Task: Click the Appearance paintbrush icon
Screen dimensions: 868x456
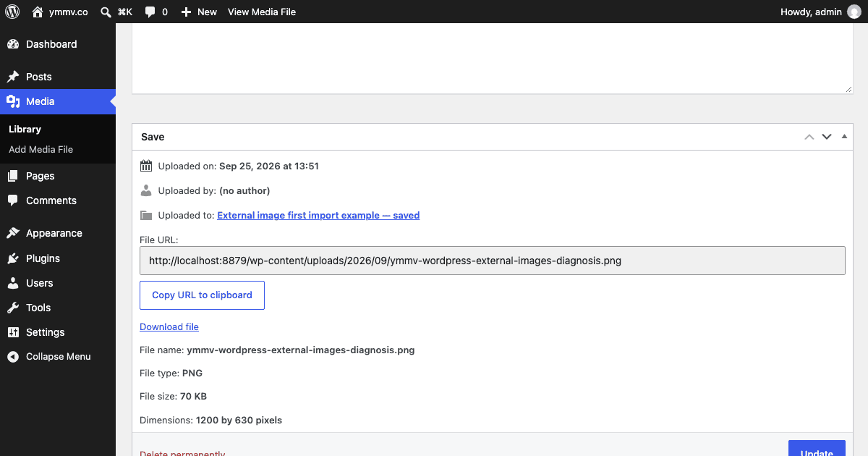Action: pos(13,233)
